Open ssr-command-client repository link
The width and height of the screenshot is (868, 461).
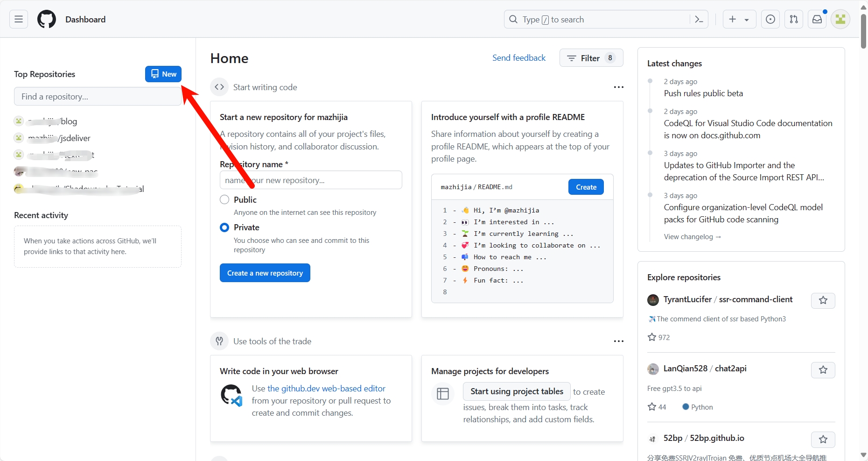click(756, 299)
